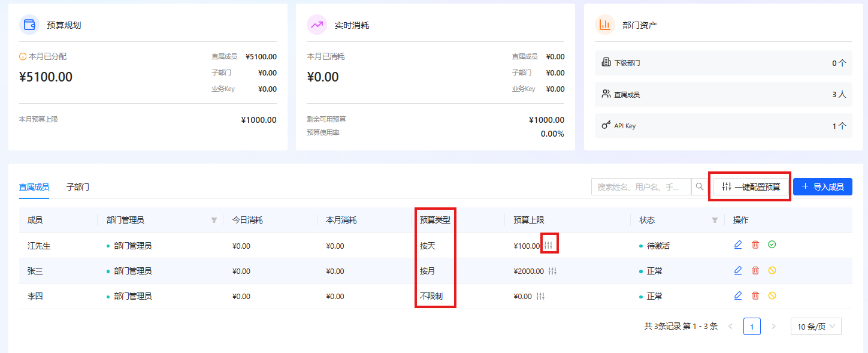The width and height of the screenshot is (868, 353).
Task: Switch to the 子部门 tab
Action: tap(78, 187)
